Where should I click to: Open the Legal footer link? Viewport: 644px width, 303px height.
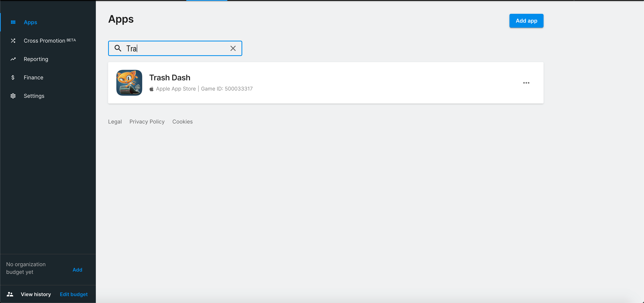pos(115,122)
